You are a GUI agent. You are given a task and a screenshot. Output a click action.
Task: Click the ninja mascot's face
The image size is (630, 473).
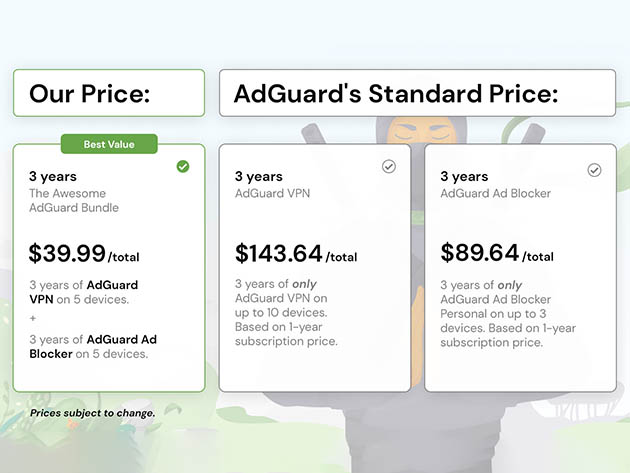(x=414, y=133)
